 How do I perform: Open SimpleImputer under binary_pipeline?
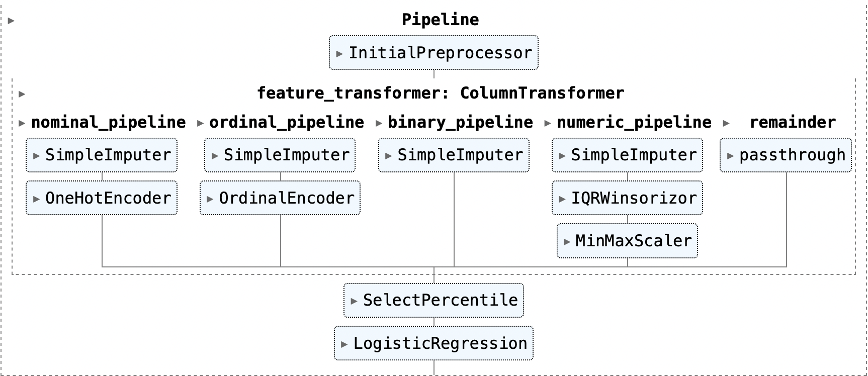[x=454, y=155]
